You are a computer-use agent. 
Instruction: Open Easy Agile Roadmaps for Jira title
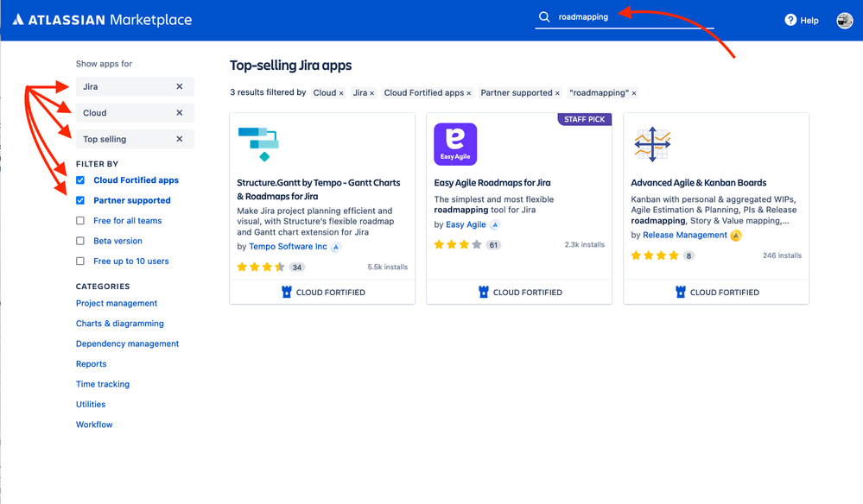(x=492, y=182)
